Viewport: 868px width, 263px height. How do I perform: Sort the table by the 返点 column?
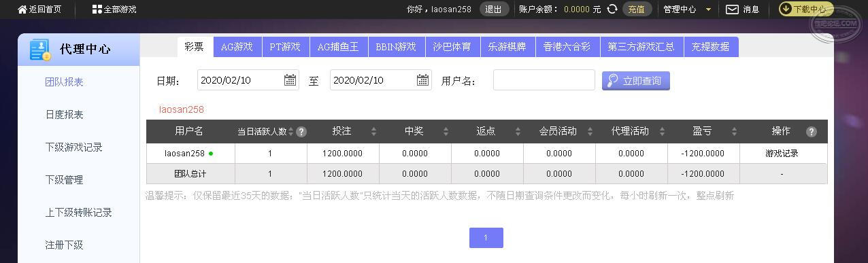pos(518,132)
